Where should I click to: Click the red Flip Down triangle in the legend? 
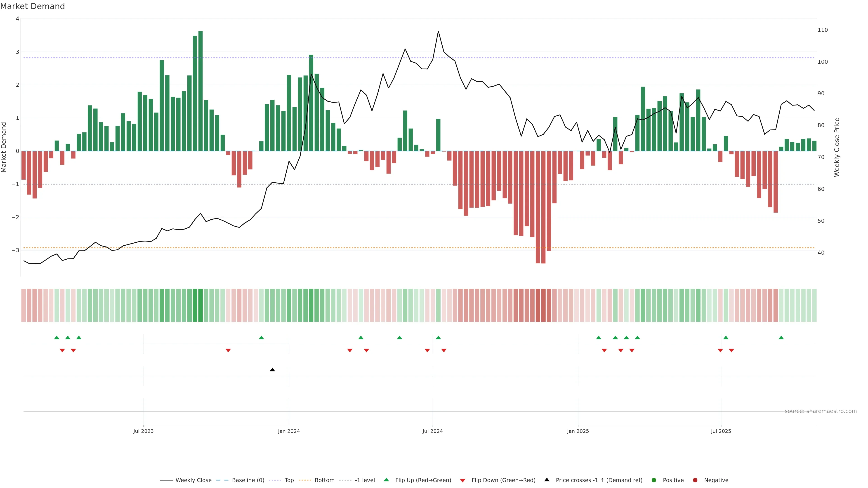coord(462,480)
